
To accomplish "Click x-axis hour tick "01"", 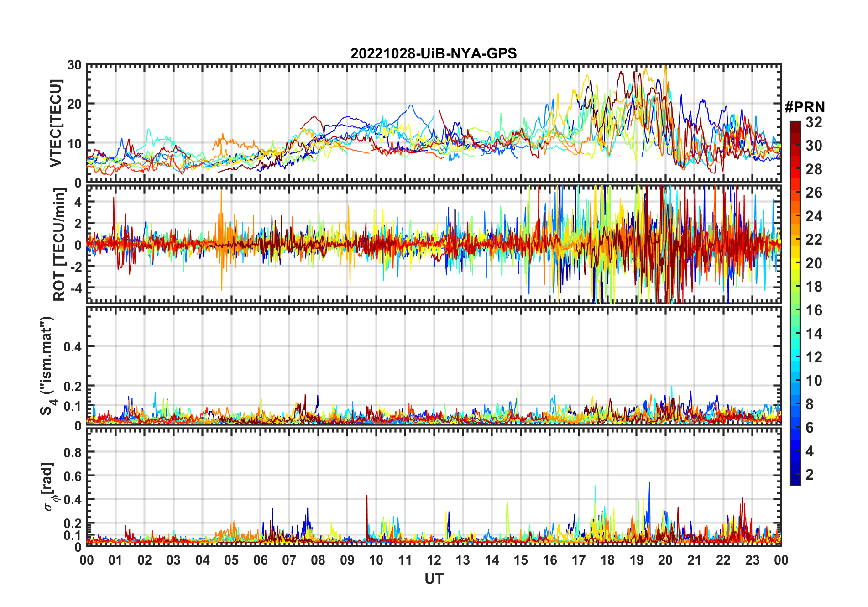I will coord(115,560).
